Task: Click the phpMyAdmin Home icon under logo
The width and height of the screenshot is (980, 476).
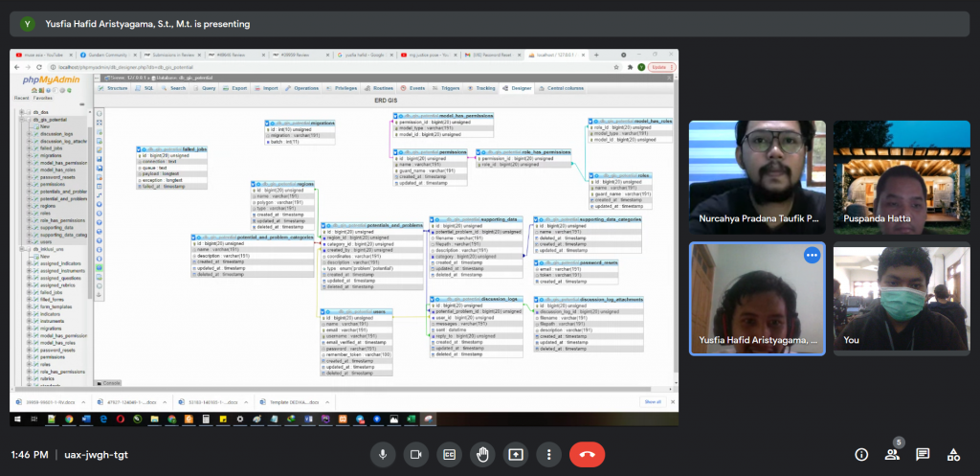Action: pyautogui.click(x=34, y=90)
